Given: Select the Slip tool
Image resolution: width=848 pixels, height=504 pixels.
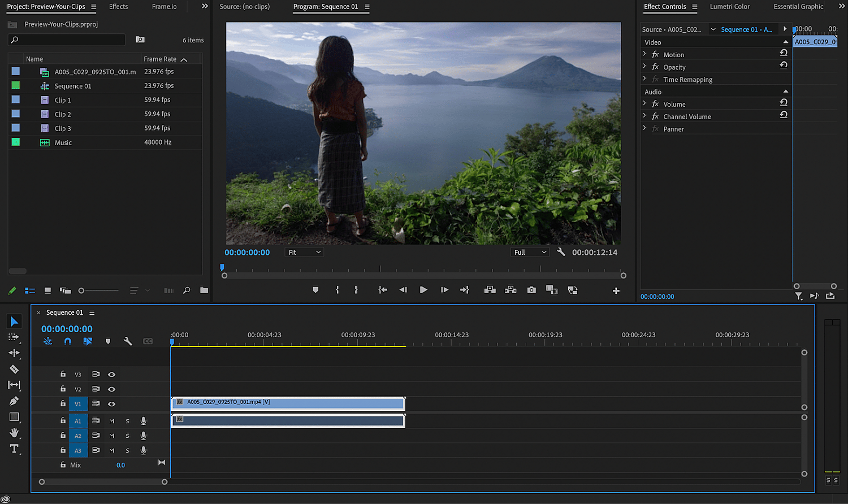Looking at the screenshot, I should pyautogui.click(x=14, y=385).
